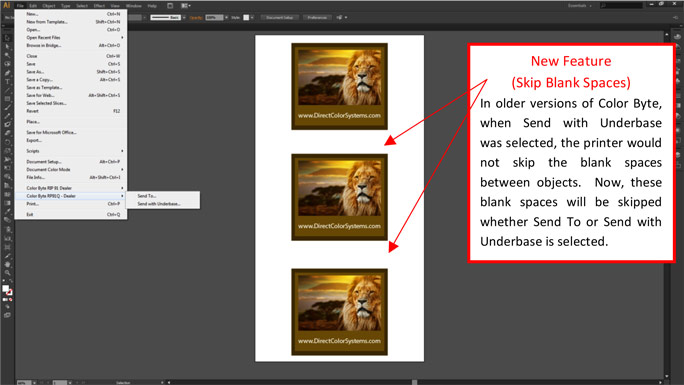Image resolution: width=684 pixels, height=385 pixels.
Task: Choose Close from the File menu
Action: (x=71, y=56)
